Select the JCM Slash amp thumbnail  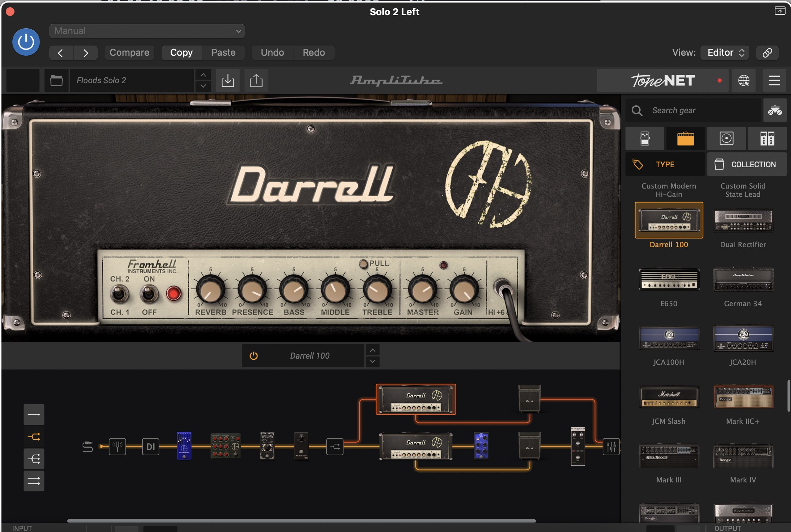(669, 397)
